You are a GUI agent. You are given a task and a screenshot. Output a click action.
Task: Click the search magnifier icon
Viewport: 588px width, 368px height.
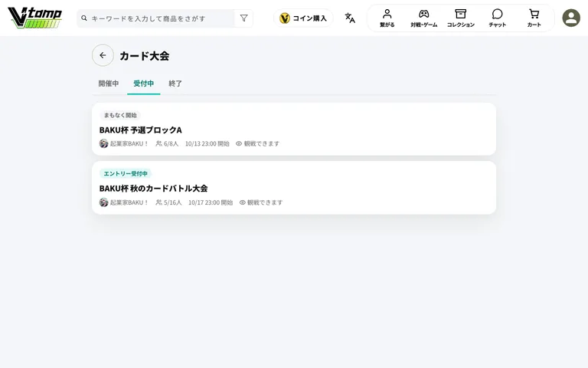(84, 18)
